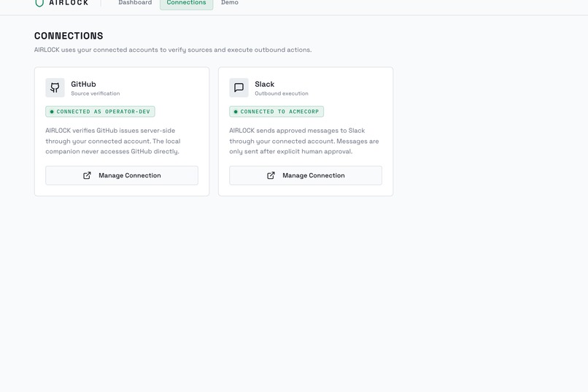Open the Dashboard tab
The width and height of the screenshot is (588, 392).
click(135, 3)
